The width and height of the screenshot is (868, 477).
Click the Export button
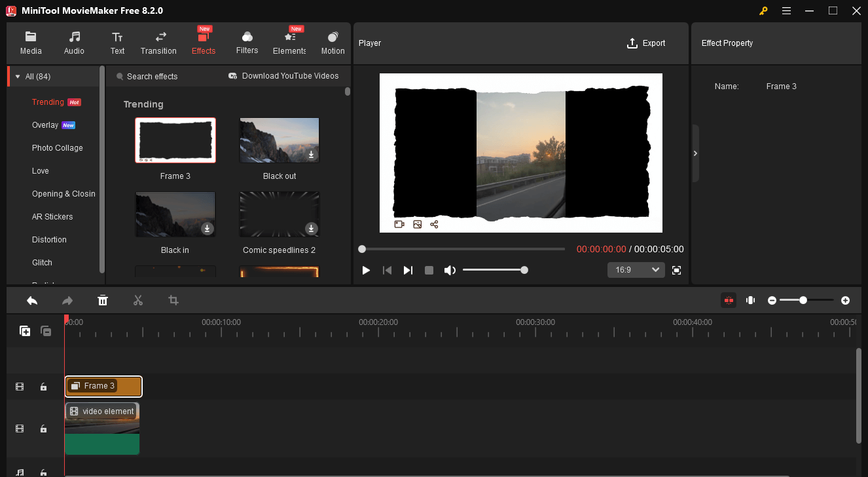[646, 43]
